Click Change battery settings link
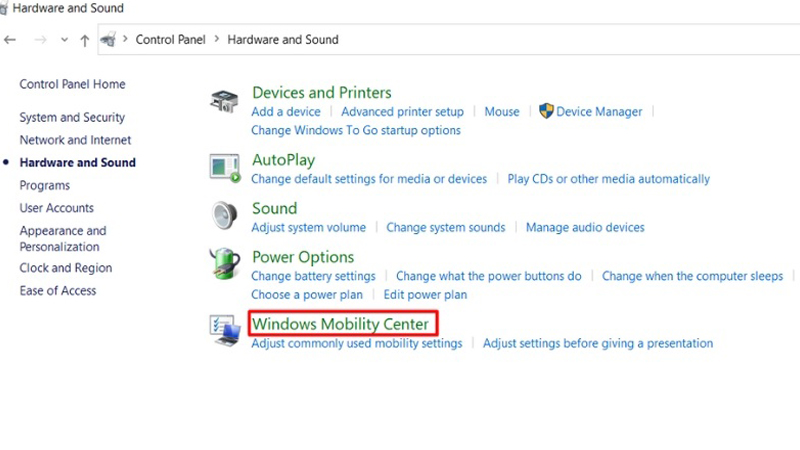Viewport: 800px width, 450px height. pyautogui.click(x=313, y=276)
